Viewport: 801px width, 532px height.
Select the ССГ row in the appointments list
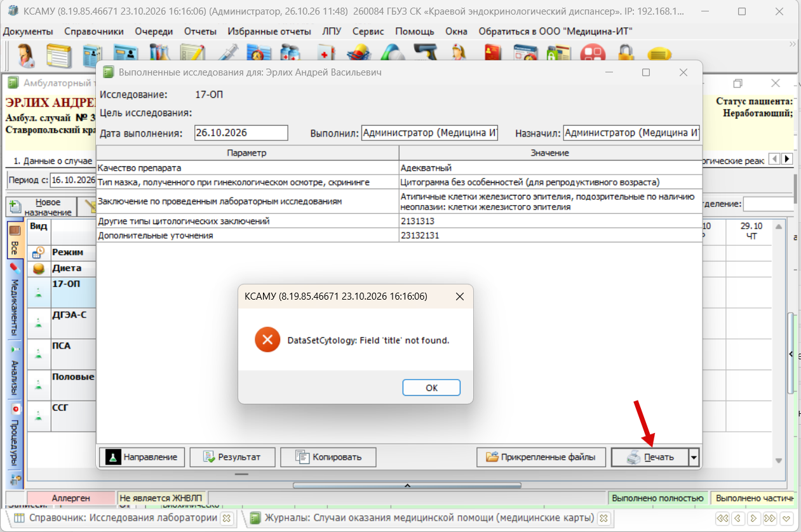point(61,416)
